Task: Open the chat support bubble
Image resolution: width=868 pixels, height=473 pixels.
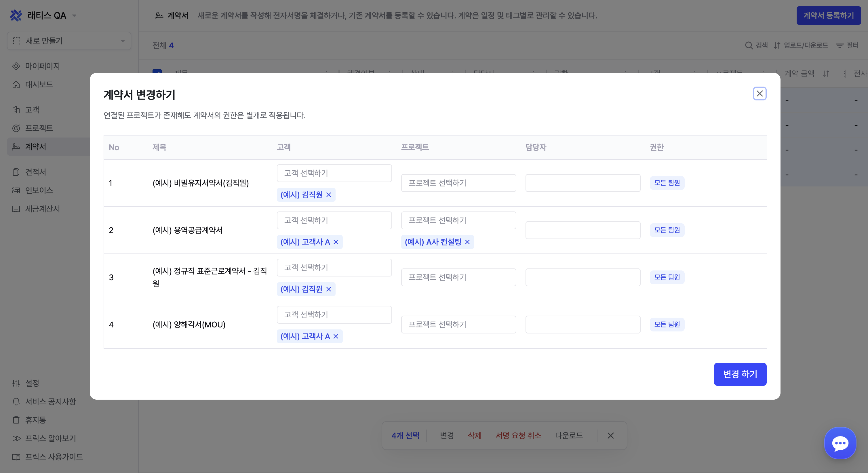Action: pyautogui.click(x=840, y=443)
